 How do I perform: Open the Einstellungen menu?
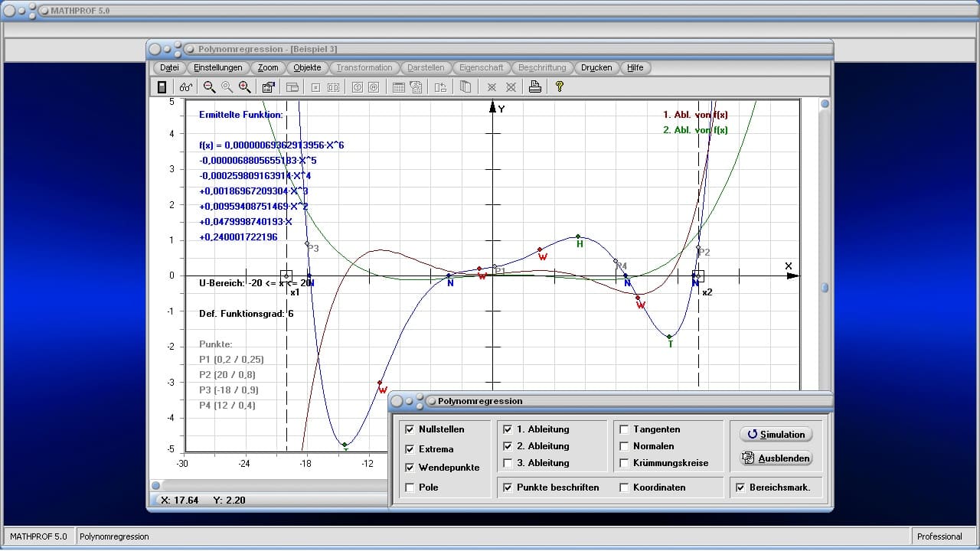point(218,67)
